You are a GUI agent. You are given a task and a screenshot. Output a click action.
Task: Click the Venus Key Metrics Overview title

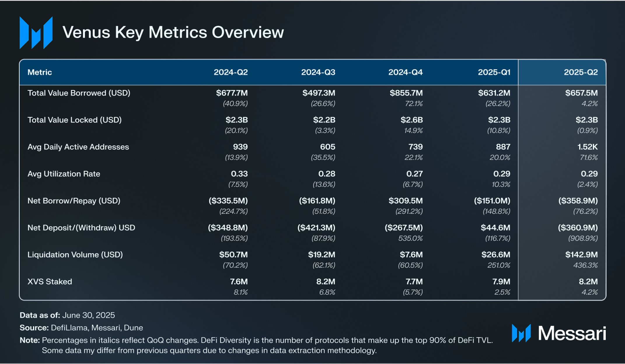[173, 33]
